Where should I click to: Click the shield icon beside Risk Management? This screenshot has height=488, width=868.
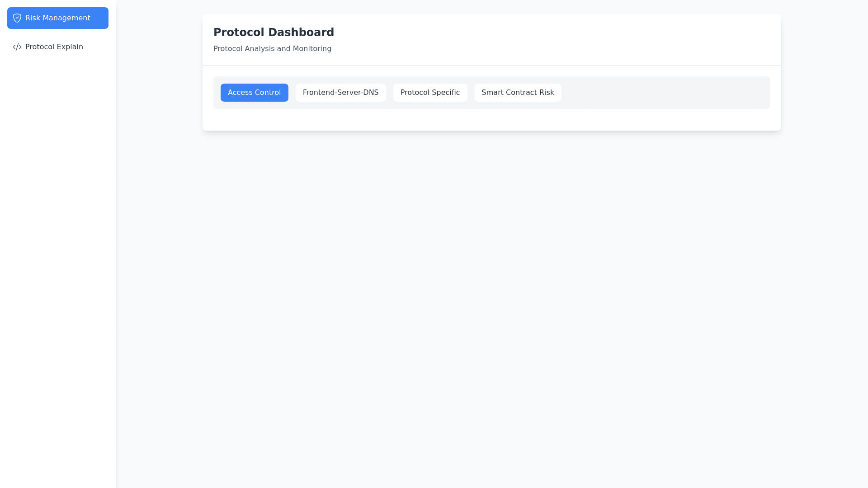click(17, 18)
